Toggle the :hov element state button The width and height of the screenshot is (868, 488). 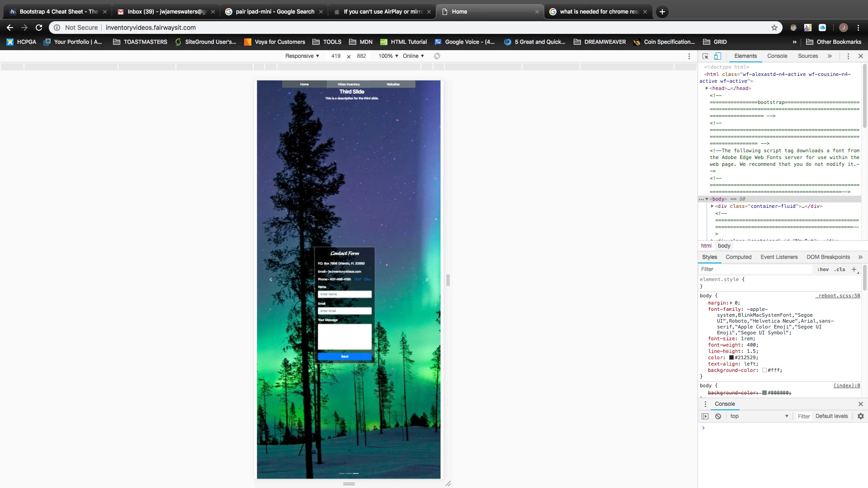823,269
